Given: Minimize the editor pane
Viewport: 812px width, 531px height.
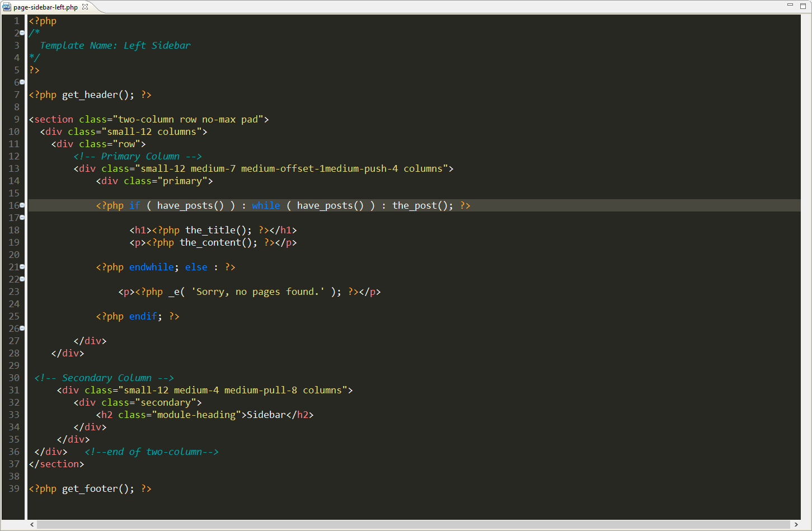Looking at the screenshot, I should 790,5.
